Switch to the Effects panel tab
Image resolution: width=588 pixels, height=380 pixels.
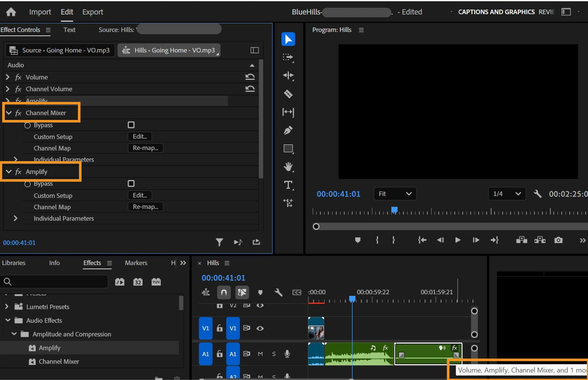(x=92, y=263)
